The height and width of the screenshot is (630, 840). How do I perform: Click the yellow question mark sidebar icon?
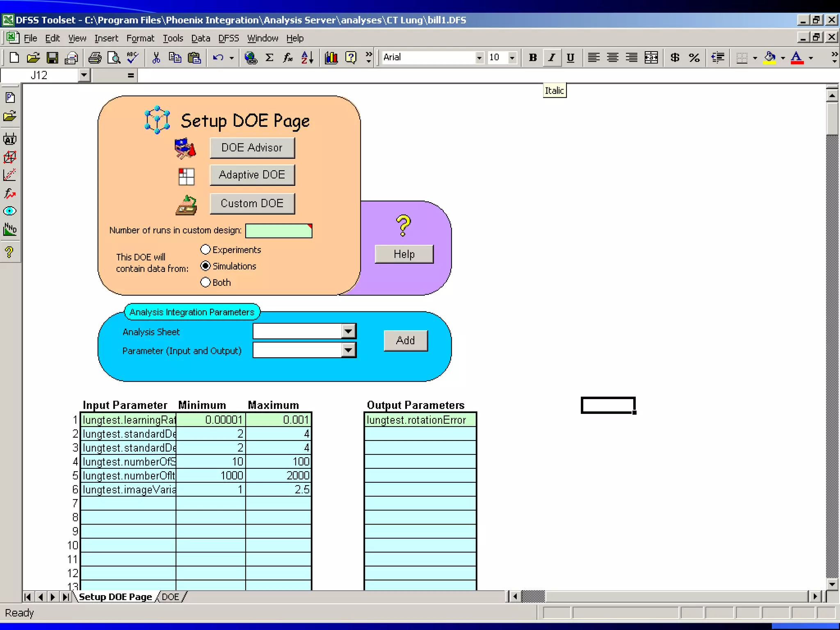[x=10, y=252]
